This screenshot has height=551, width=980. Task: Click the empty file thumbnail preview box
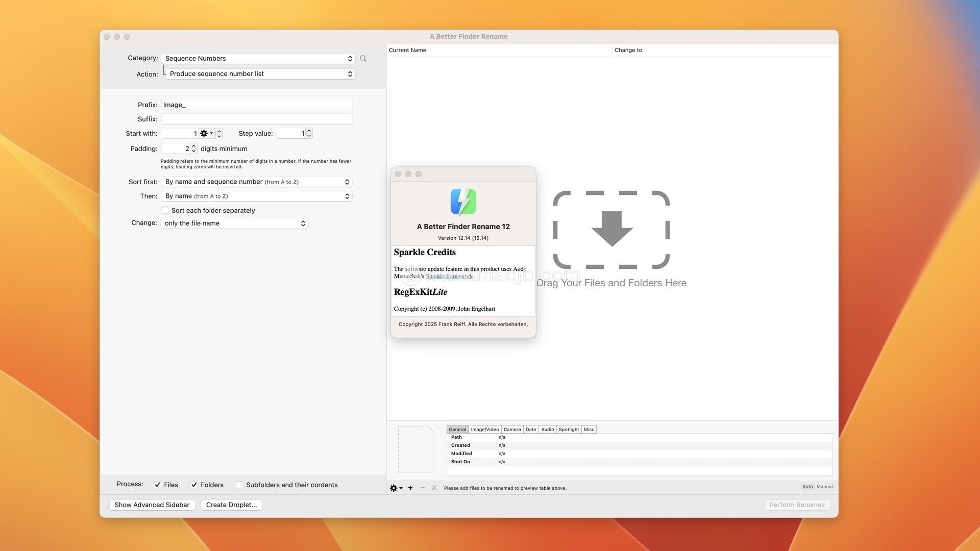click(x=415, y=449)
